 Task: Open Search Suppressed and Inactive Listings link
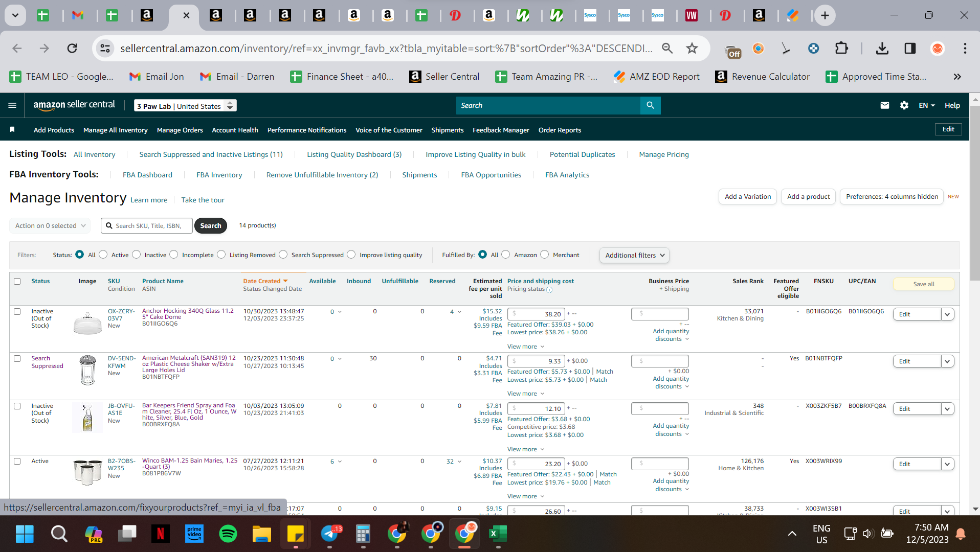pos(211,154)
